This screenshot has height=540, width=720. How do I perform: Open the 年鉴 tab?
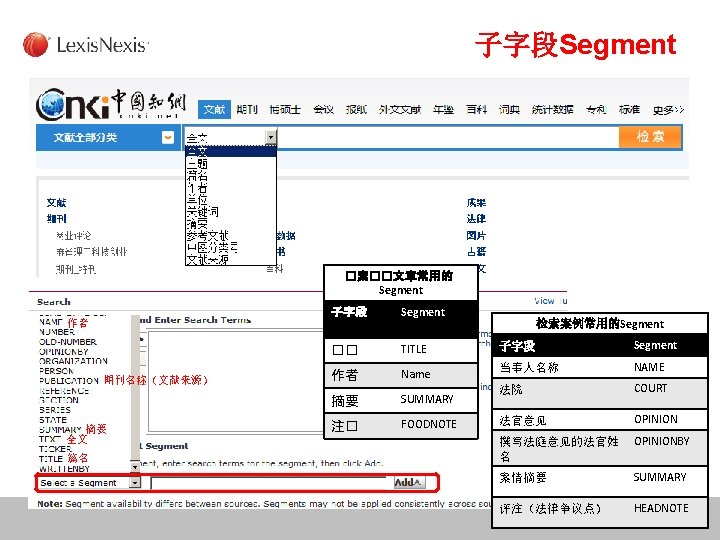click(x=444, y=109)
